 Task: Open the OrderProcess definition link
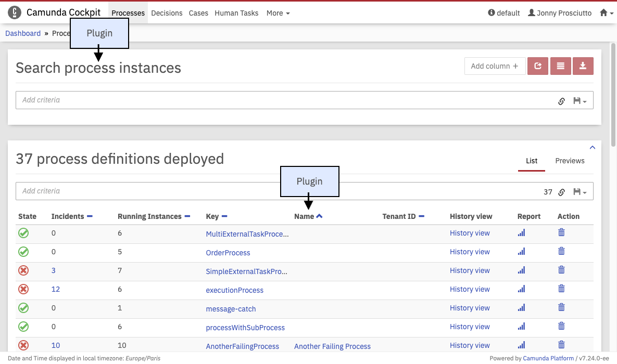pyautogui.click(x=228, y=253)
